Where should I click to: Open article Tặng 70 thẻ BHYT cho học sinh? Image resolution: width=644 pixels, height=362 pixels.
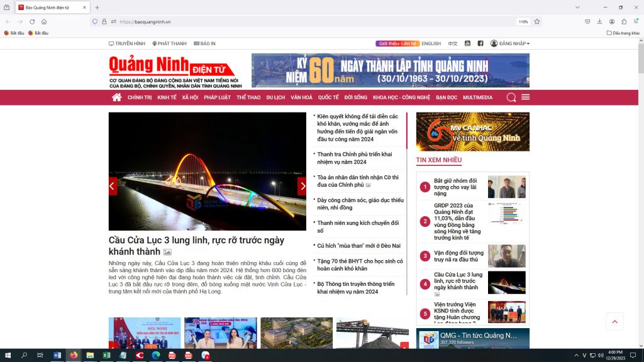pos(360,265)
